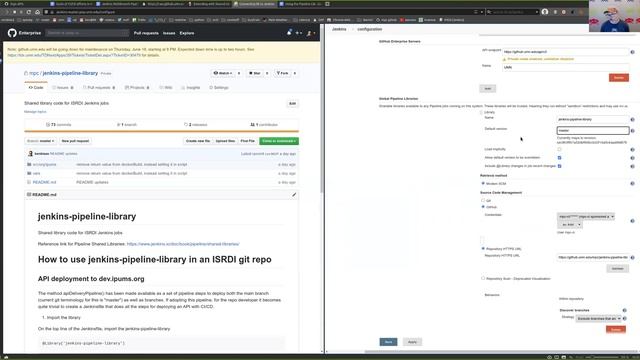The image size is (640, 360).
Task: Click the Save button in Jenkins
Action: pyautogui.click(x=388, y=342)
